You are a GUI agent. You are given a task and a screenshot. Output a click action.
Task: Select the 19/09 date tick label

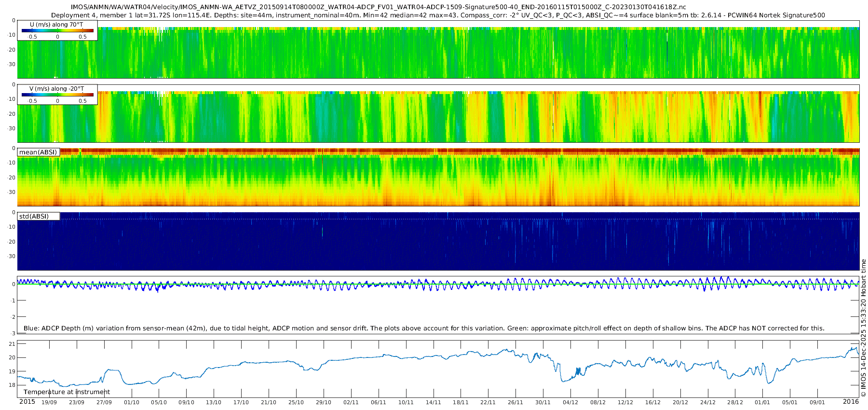[x=49, y=403]
